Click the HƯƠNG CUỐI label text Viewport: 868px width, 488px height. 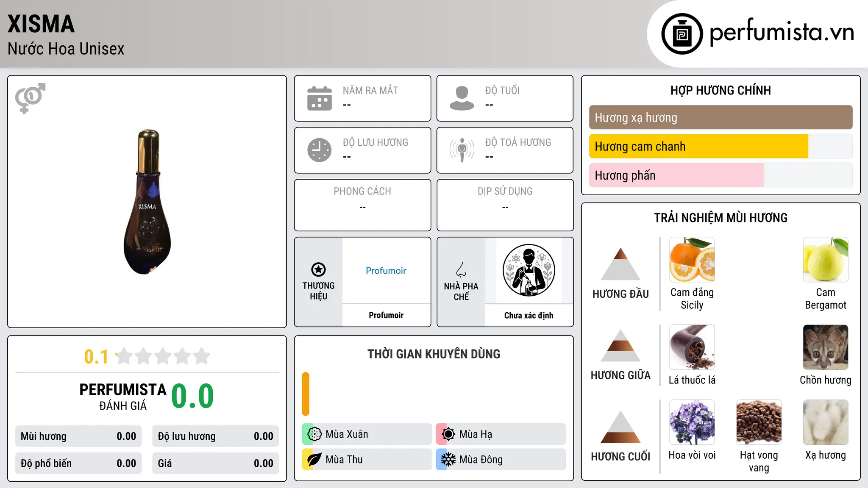620,457
